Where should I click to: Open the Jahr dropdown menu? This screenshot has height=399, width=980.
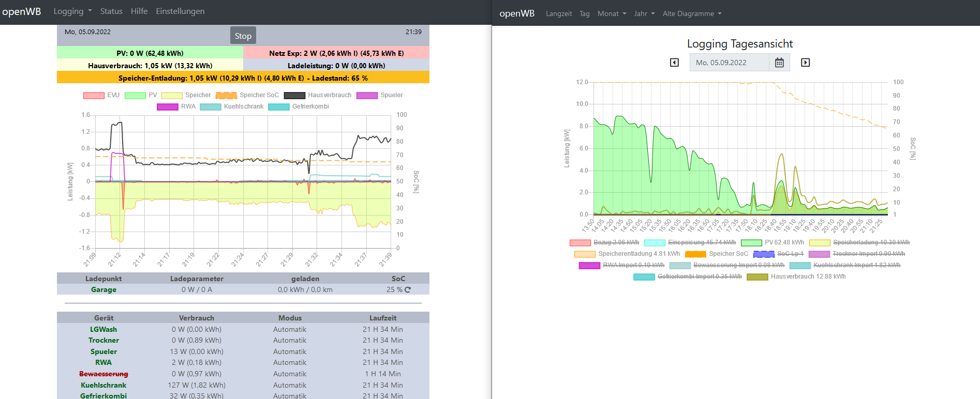(x=644, y=14)
